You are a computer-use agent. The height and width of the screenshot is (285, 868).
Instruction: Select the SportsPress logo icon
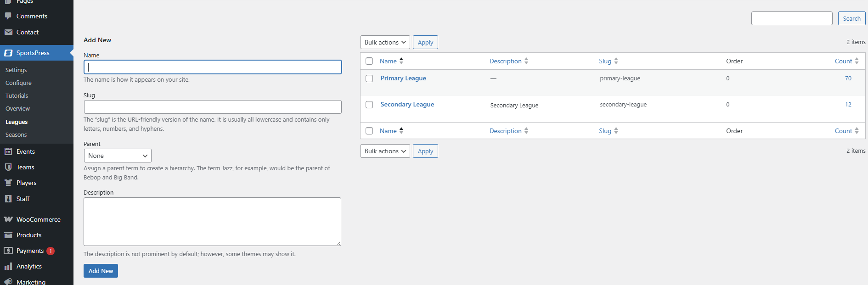(8, 53)
